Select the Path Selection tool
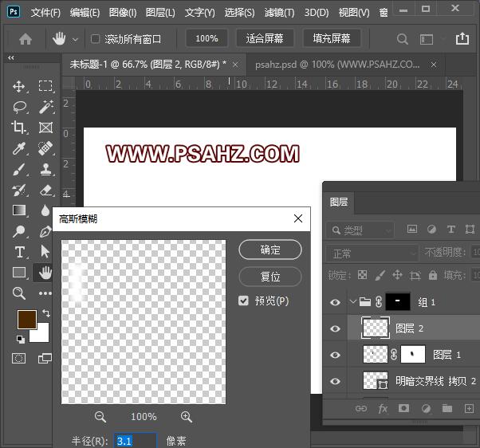 45,252
